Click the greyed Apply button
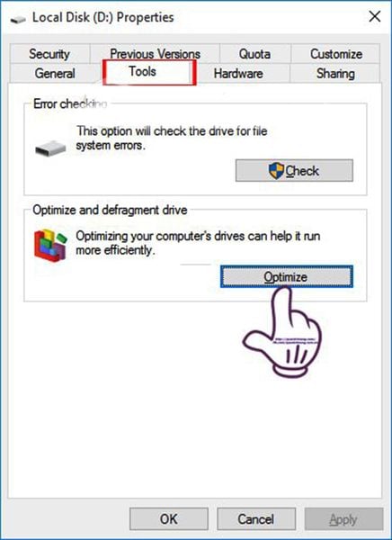392x540 pixels. (x=343, y=518)
